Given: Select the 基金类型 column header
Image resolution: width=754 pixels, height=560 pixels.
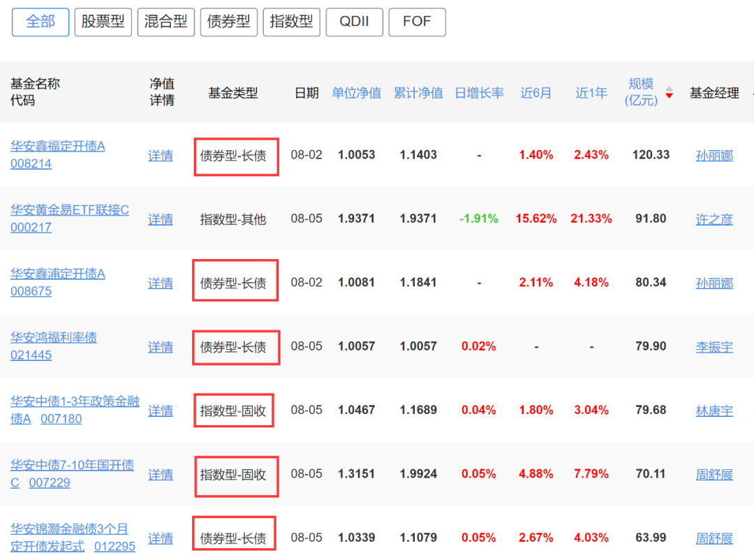Looking at the screenshot, I should click(233, 93).
